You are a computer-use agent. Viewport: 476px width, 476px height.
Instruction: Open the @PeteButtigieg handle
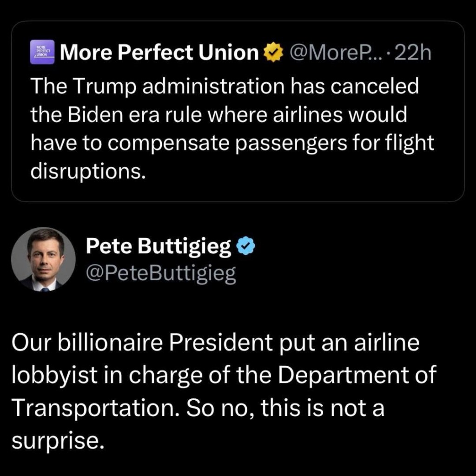click(x=161, y=274)
